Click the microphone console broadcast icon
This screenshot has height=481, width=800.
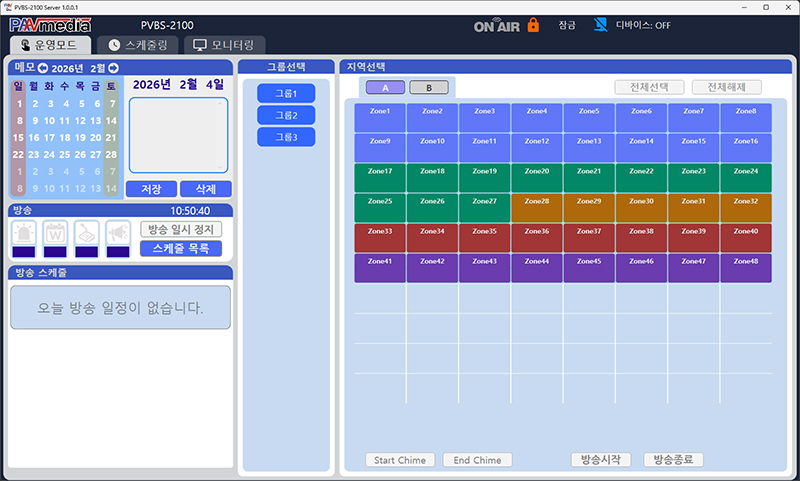point(87,233)
